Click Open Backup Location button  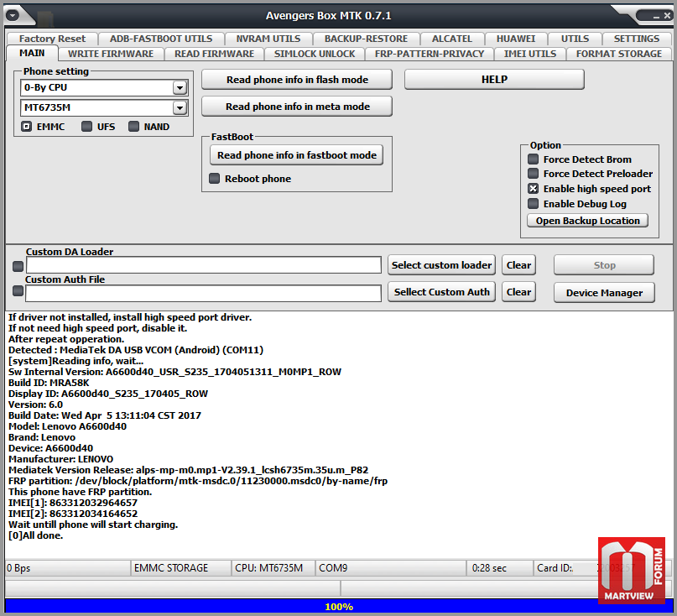point(587,221)
